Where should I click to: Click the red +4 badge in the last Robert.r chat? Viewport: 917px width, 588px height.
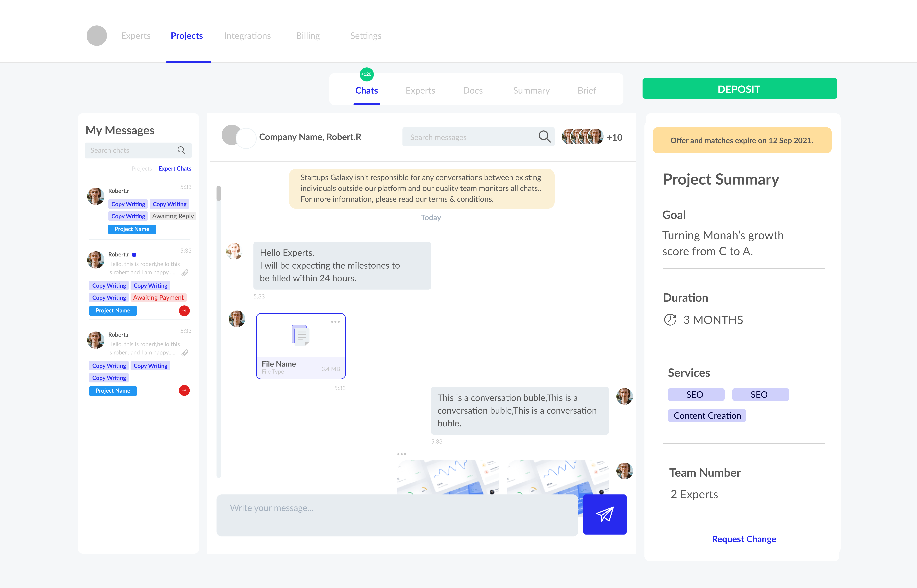pos(184,390)
